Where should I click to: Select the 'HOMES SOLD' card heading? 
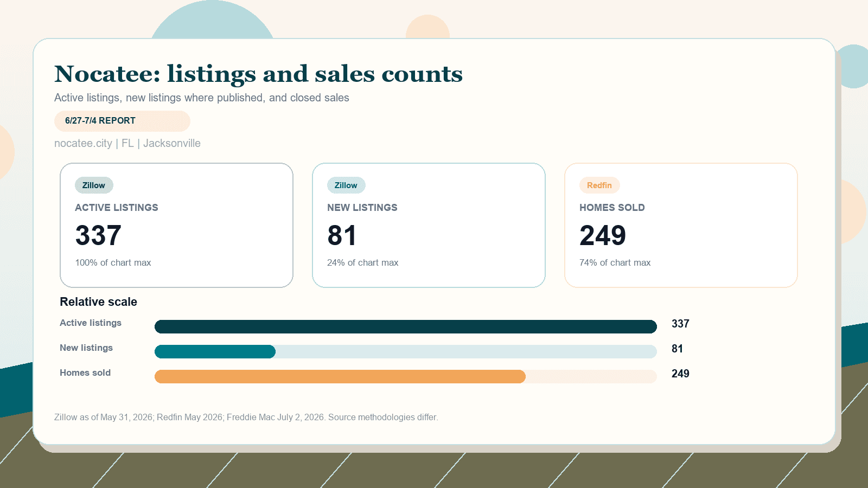coord(612,208)
